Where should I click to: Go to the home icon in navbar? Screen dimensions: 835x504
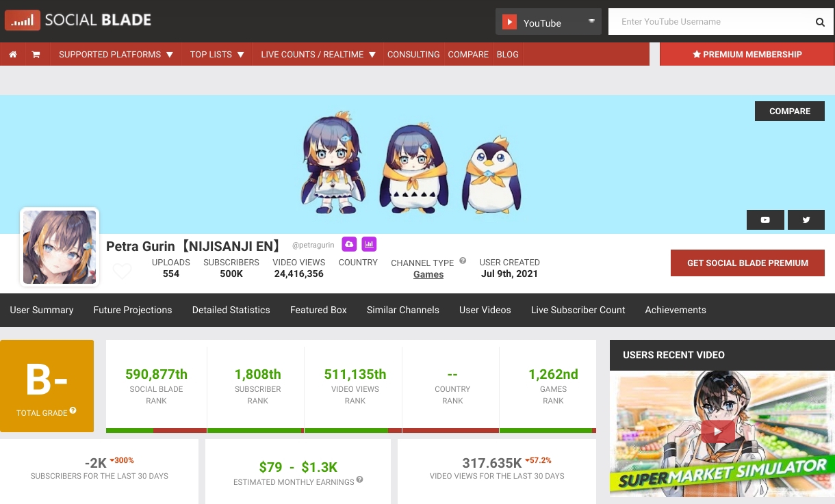pyautogui.click(x=13, y=55)
